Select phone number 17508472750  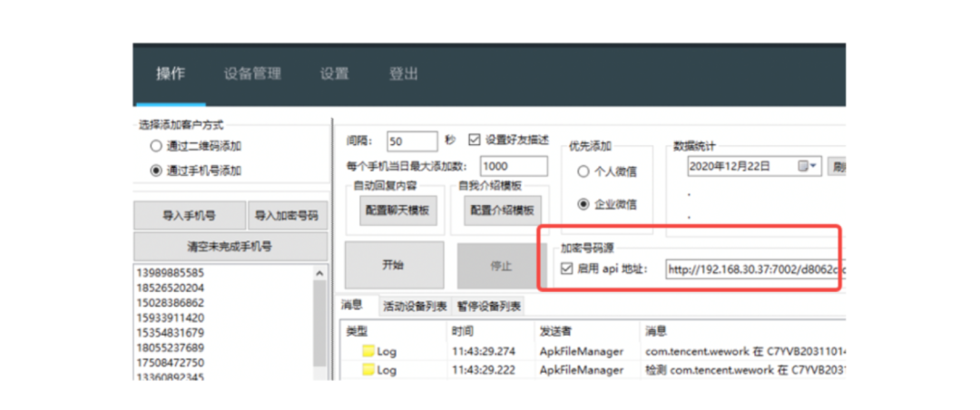170,363
